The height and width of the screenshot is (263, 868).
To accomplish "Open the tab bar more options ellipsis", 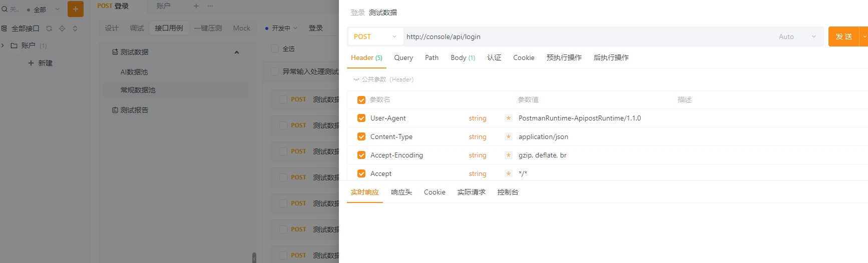I will click(x=210, y=6).
